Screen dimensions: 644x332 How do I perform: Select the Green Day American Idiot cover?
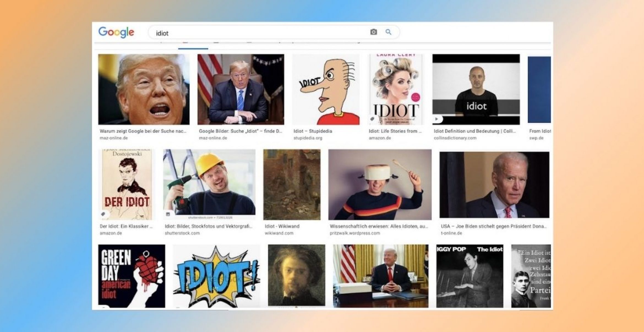[132, 276]
